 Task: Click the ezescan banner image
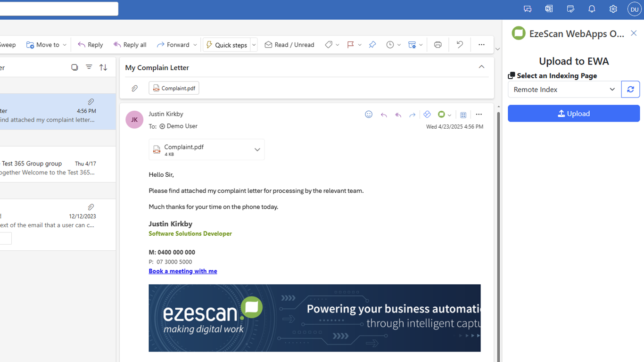[314, 318]
